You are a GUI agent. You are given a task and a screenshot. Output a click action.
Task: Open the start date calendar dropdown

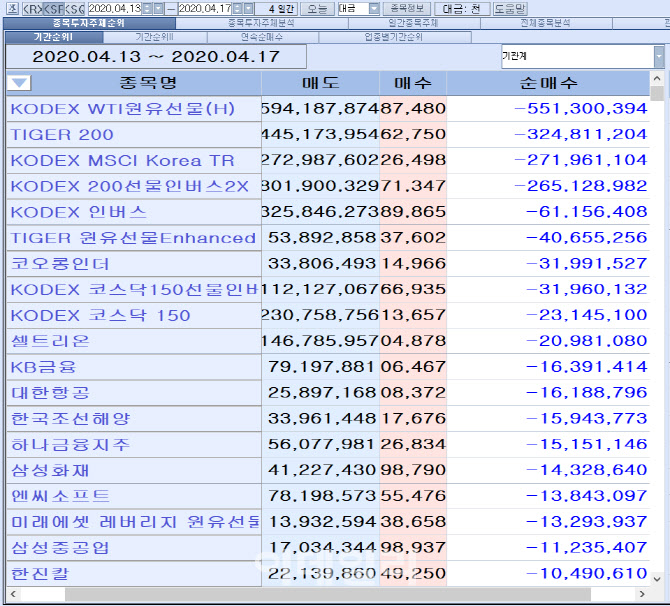coord(158,9)
